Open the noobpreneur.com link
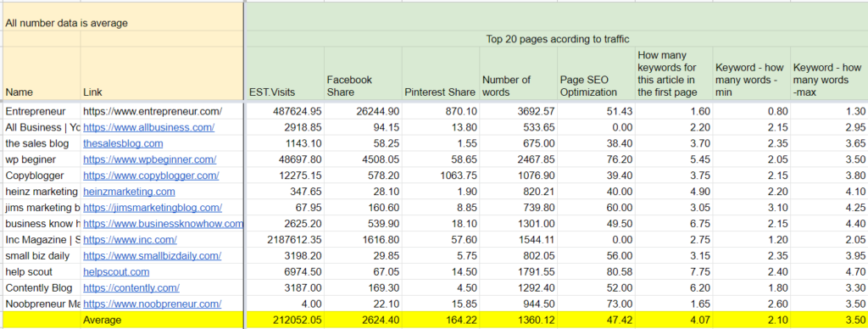The width and height of the screenshot is (868, 329). 153,304
